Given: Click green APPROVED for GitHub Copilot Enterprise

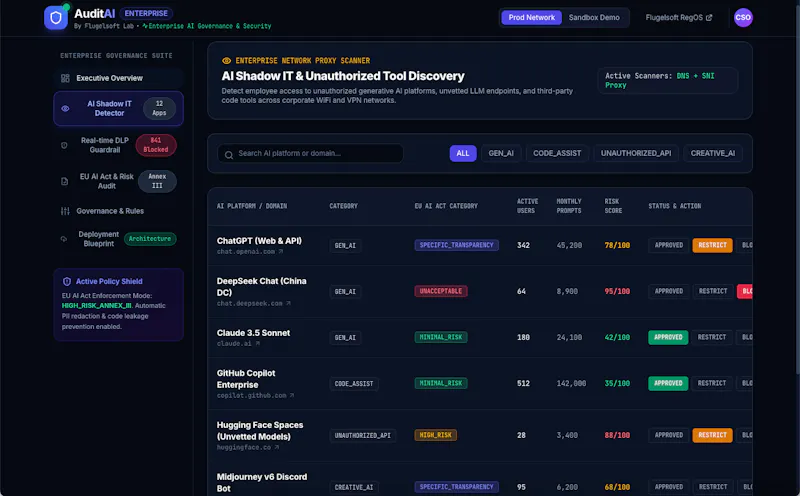Looking at the screenshot, I should [668, 383].
